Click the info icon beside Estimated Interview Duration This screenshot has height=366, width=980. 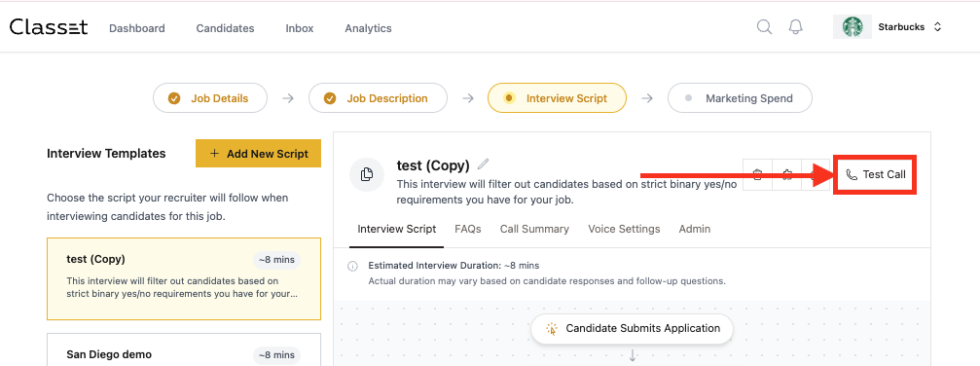tap(352, 267)
